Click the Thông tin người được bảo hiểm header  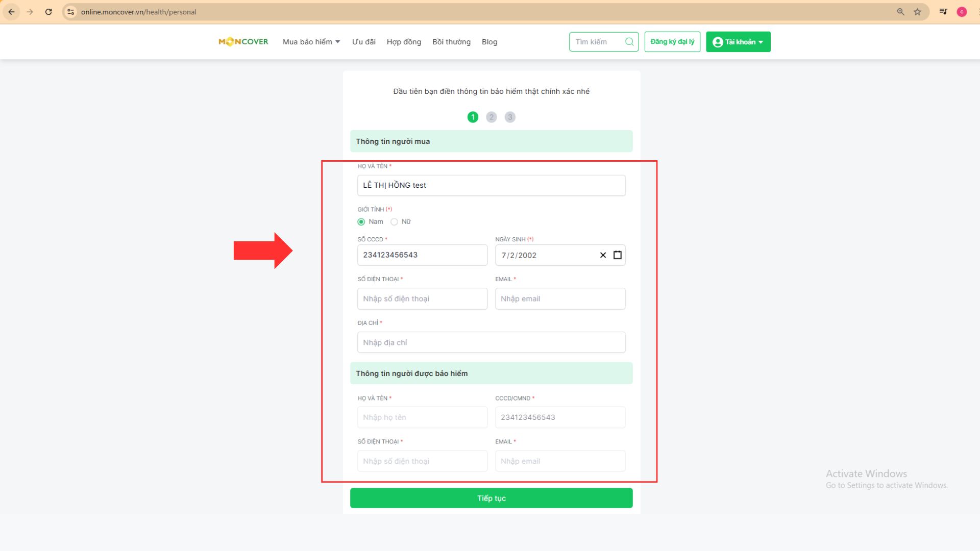coord(491,373)
